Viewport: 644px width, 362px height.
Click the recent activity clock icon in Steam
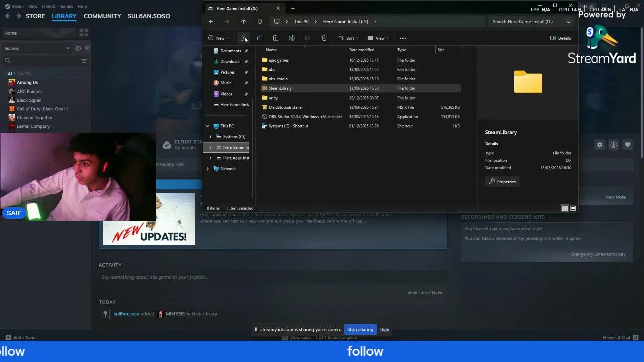point(78,48)
